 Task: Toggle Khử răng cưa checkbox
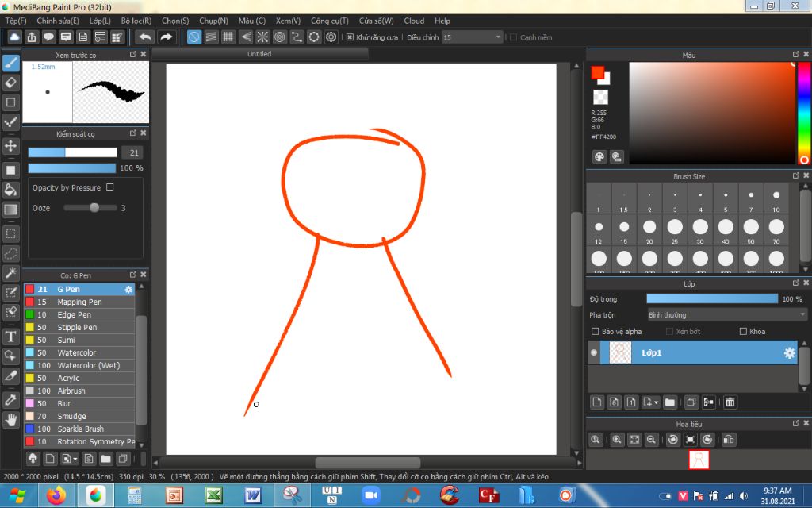[350, 37]
